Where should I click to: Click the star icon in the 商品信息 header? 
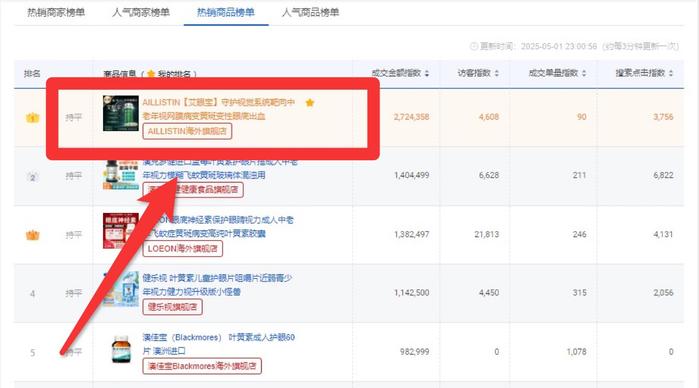pyautogui.click(x=151, y=74)
